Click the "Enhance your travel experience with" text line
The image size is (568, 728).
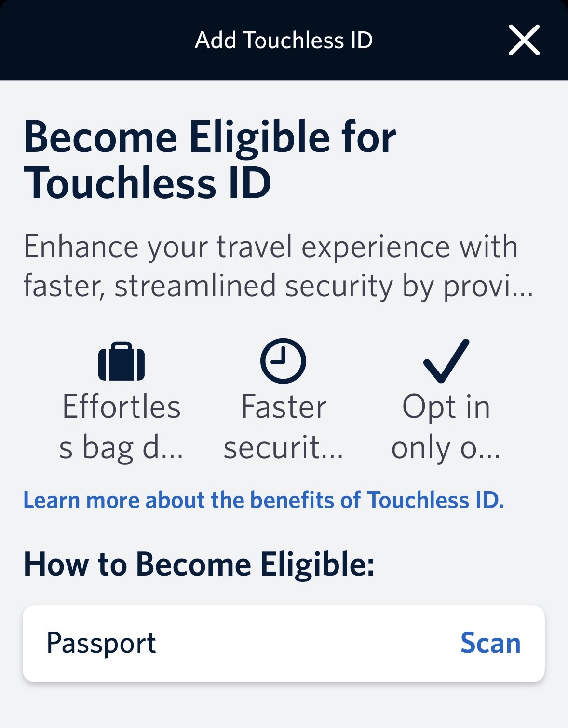270,247
